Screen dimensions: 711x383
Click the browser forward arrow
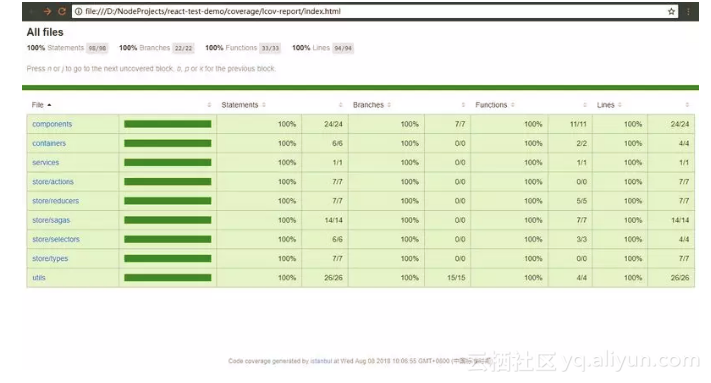[x=47, y=11]
